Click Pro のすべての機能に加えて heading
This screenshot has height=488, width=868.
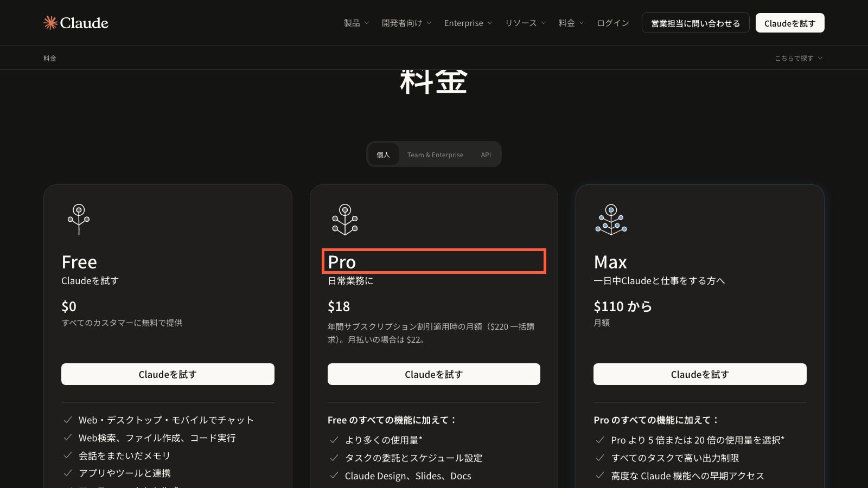(x=656, y=420)
